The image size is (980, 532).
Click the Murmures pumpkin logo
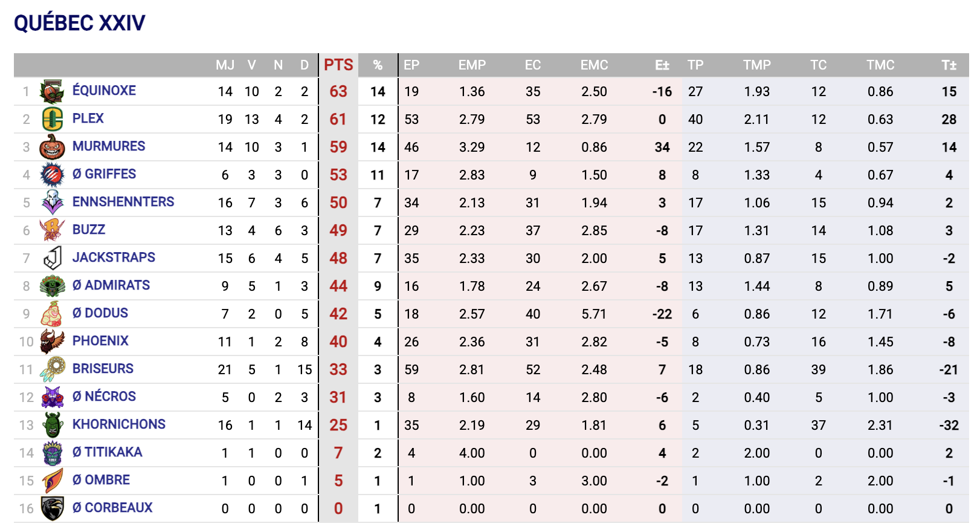[52, 147]
